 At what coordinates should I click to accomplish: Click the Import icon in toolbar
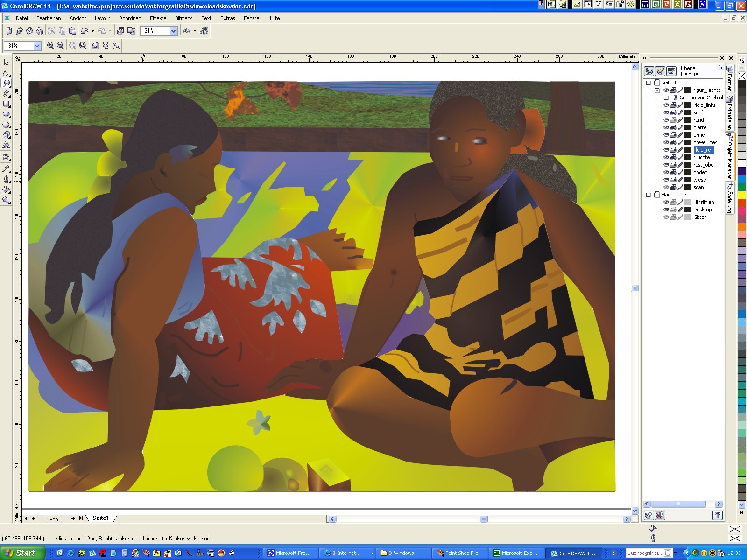click(120, 31)
